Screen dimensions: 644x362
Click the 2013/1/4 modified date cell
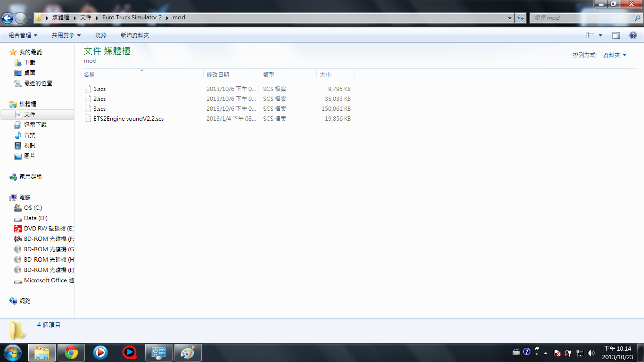click(231, 119)
